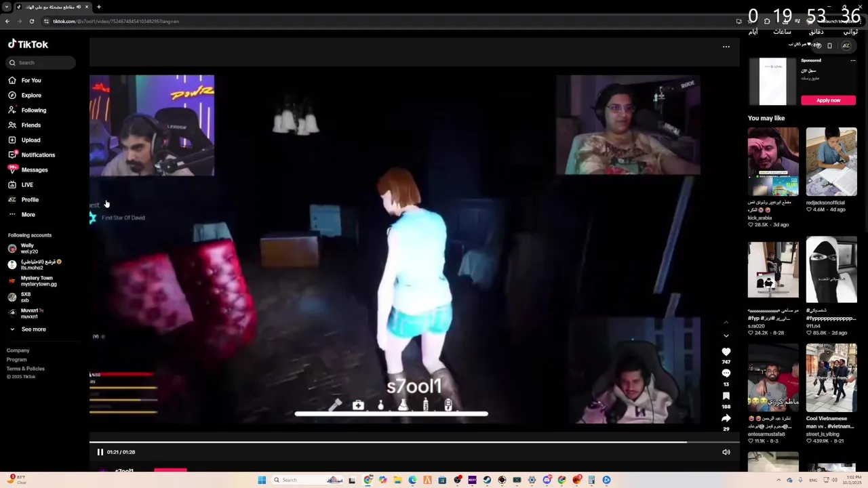Click the TikTok logo
The width and height of the screenshot is (868, 488).
click(x=28, y=44)
